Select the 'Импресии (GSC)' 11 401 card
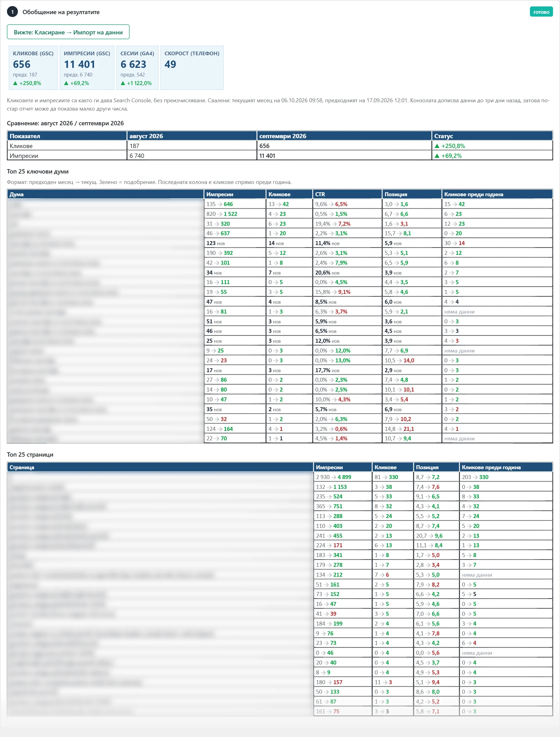560x737 pixels. (87, 68)
